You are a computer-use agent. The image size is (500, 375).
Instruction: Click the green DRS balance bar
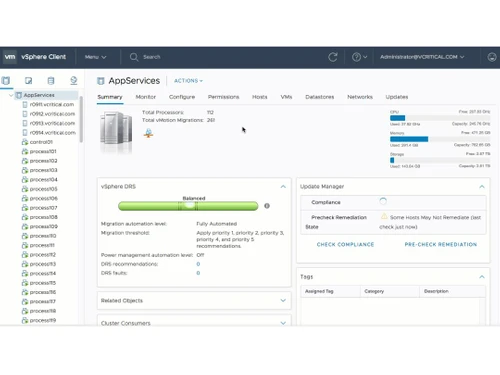point(188,206)
